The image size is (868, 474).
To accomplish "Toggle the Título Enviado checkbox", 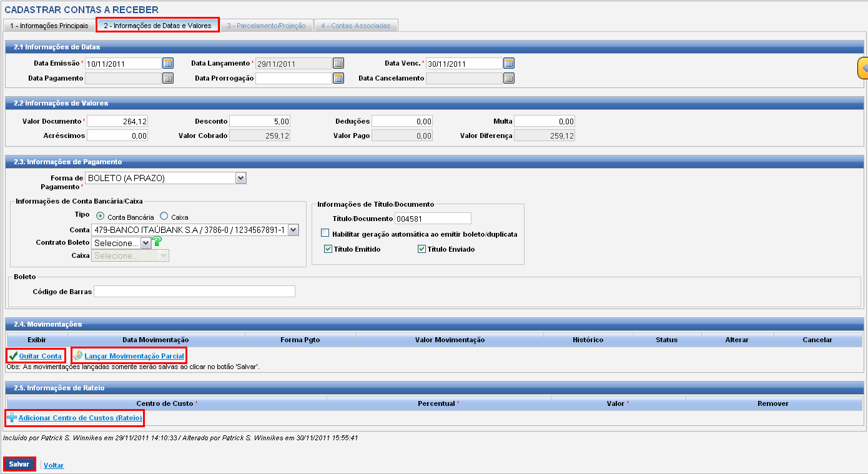I will 422,249.
